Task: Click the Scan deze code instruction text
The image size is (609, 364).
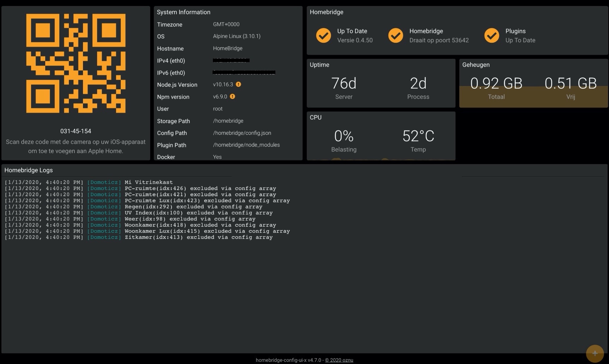Action: [76, 146]
